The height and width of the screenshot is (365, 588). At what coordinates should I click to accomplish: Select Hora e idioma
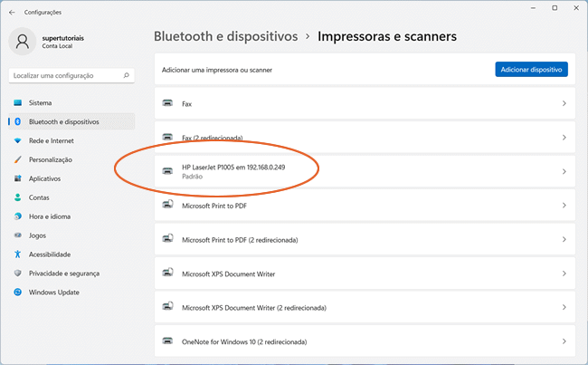click(50, 216)
